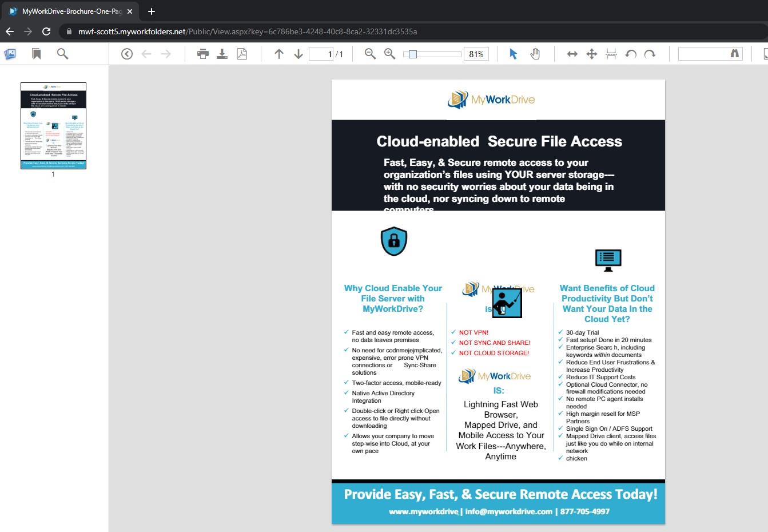Collapse the sidebar with the circled chevron
The width and height of the screenshot is (768, 532).
point(127,54)
